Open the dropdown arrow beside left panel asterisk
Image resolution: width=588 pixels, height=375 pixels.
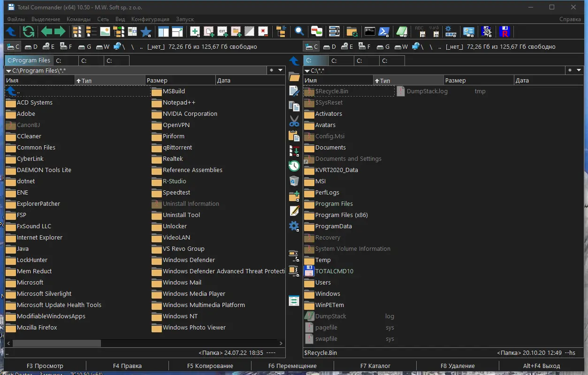[281, 70]
